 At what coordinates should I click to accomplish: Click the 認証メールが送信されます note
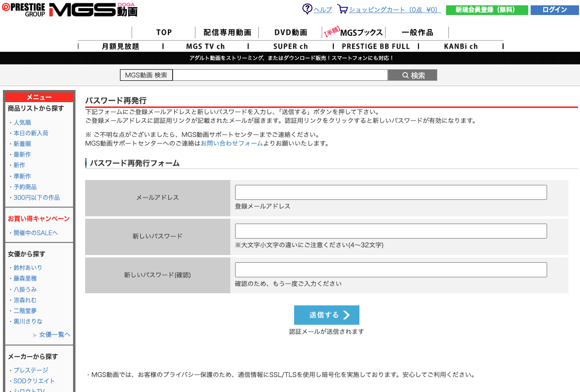[x=327, y=332]
